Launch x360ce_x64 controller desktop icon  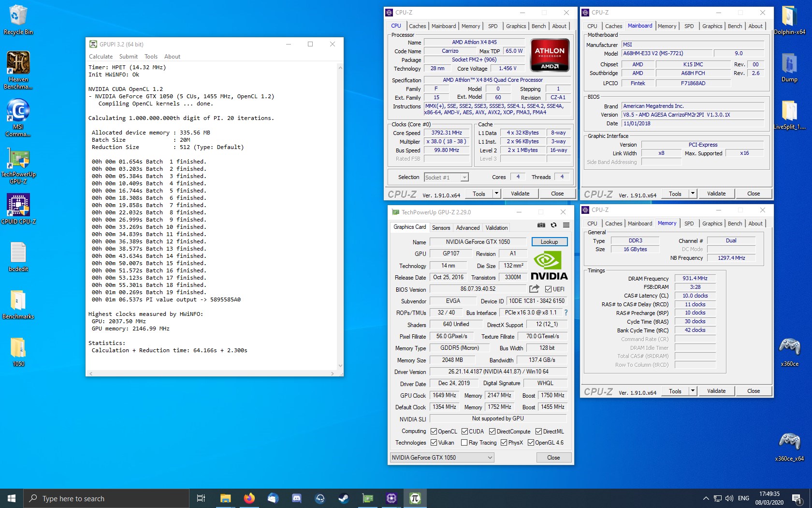tap(789, 447)
